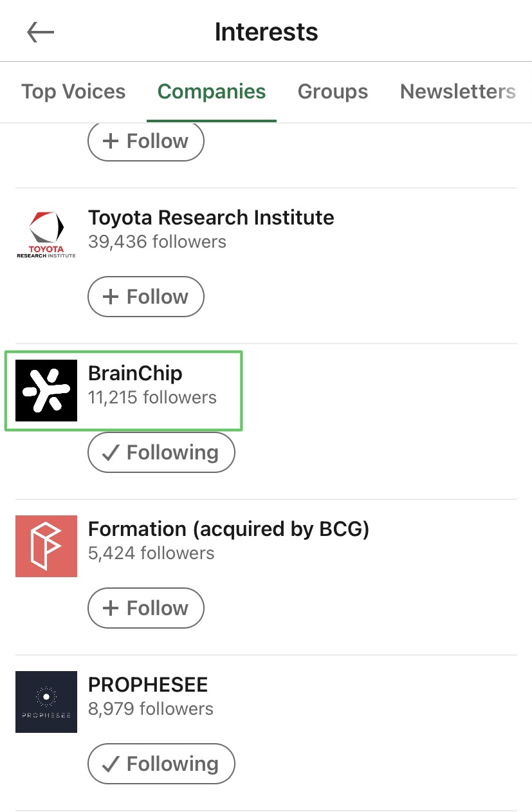532x812 pixels.
Task: Tap the partially visible Follow button at top
Action: (x=146, y=142)
